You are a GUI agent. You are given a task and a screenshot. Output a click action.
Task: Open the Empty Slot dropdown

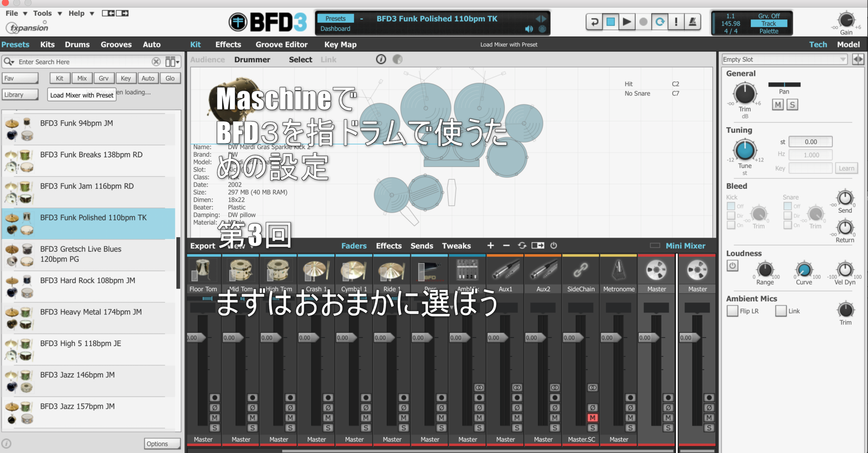tap(784, 59)
